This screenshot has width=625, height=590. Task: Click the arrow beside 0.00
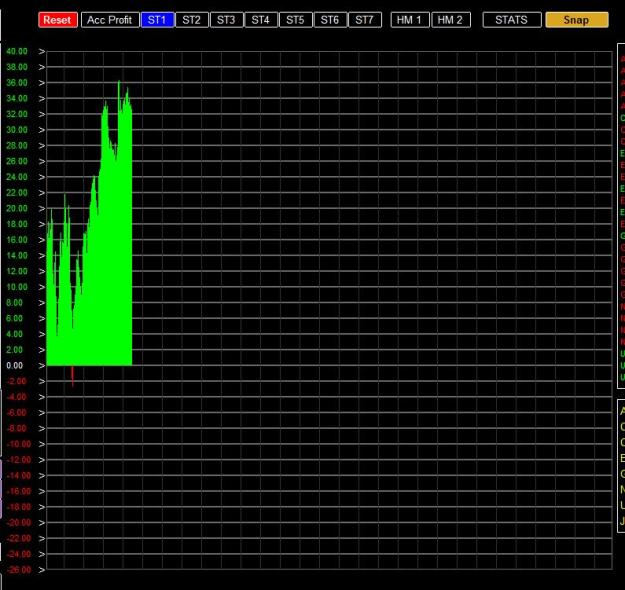point(42,366)
